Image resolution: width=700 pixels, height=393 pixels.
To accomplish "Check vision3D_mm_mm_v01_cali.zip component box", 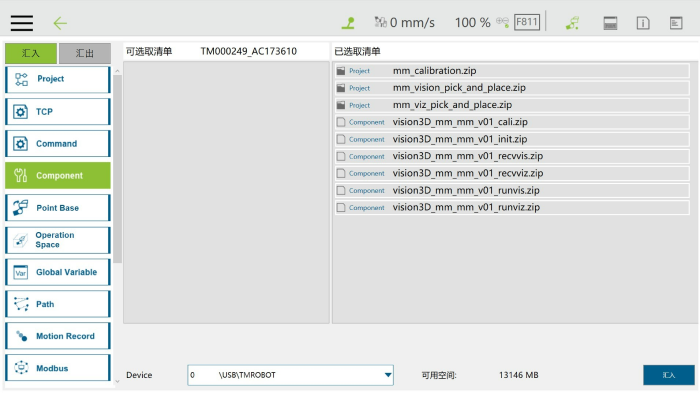I will pyautogui.click(x=341, y=122).
